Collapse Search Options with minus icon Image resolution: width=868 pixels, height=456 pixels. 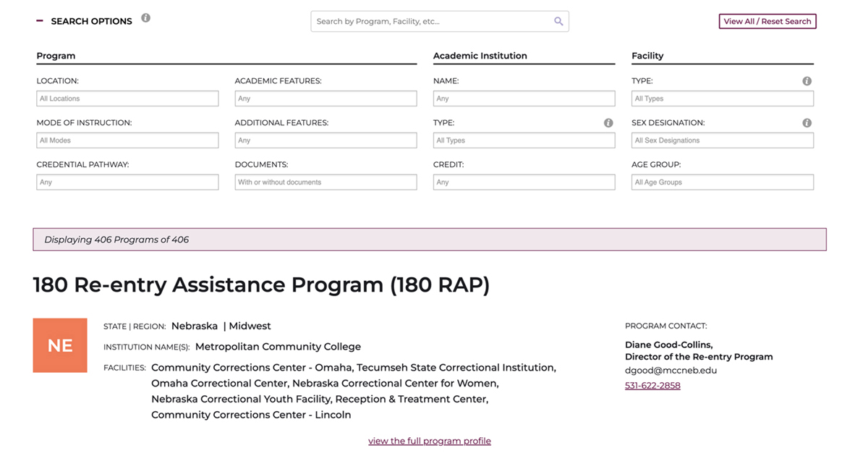point(40,21)
